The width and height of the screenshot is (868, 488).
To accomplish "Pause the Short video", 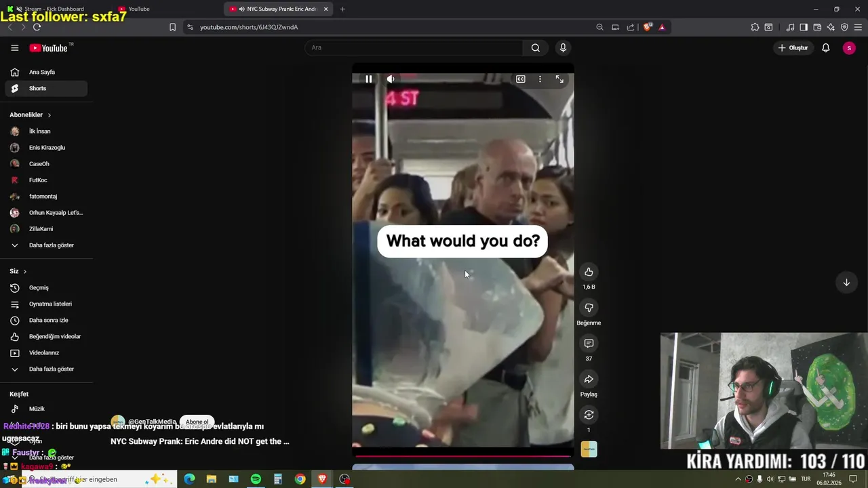I will [368, 79].
